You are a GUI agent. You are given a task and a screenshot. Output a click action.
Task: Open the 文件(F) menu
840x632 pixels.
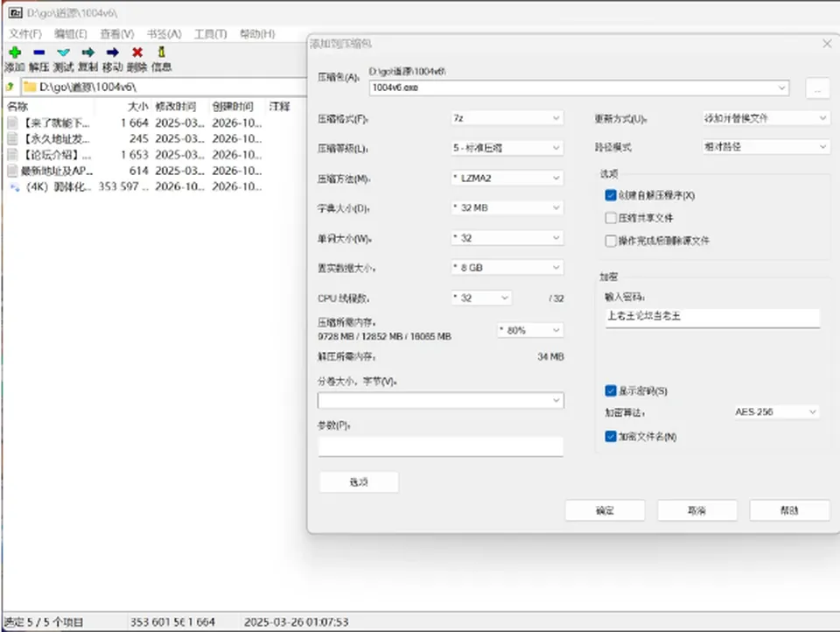pos(25,34)
